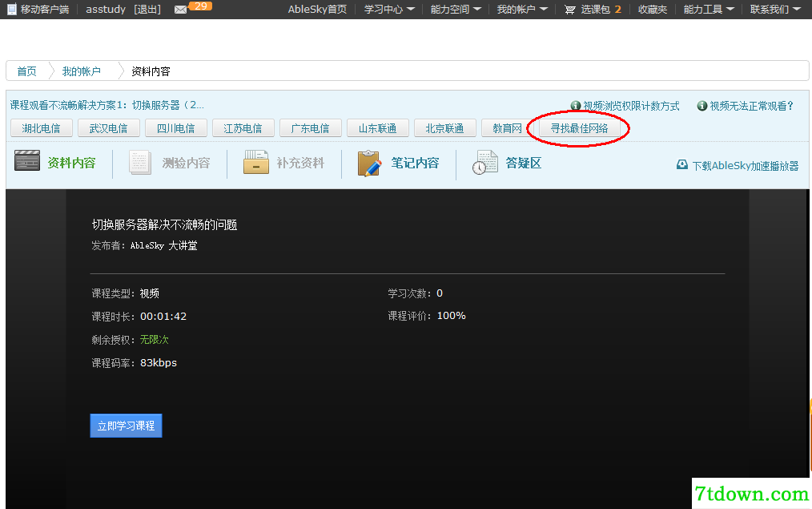Click info icon beside 视频浏览权限计数方式

point(575,106)
